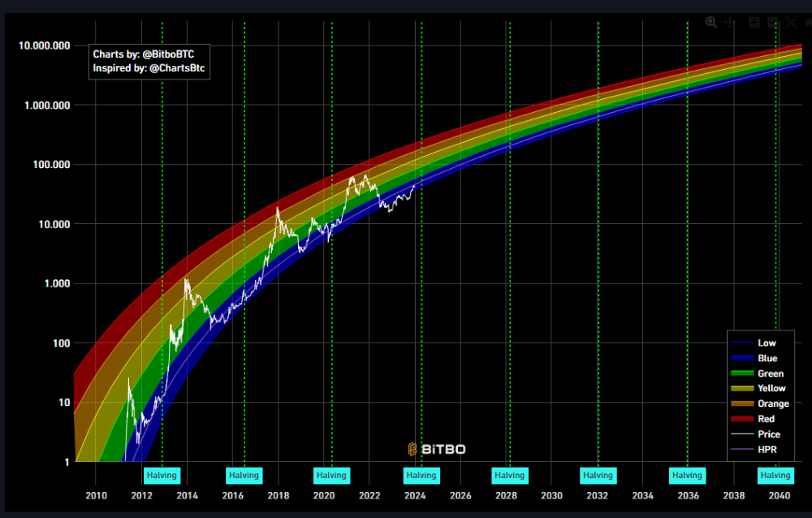Click the Halving label near 2036

(x=686, y=475)
